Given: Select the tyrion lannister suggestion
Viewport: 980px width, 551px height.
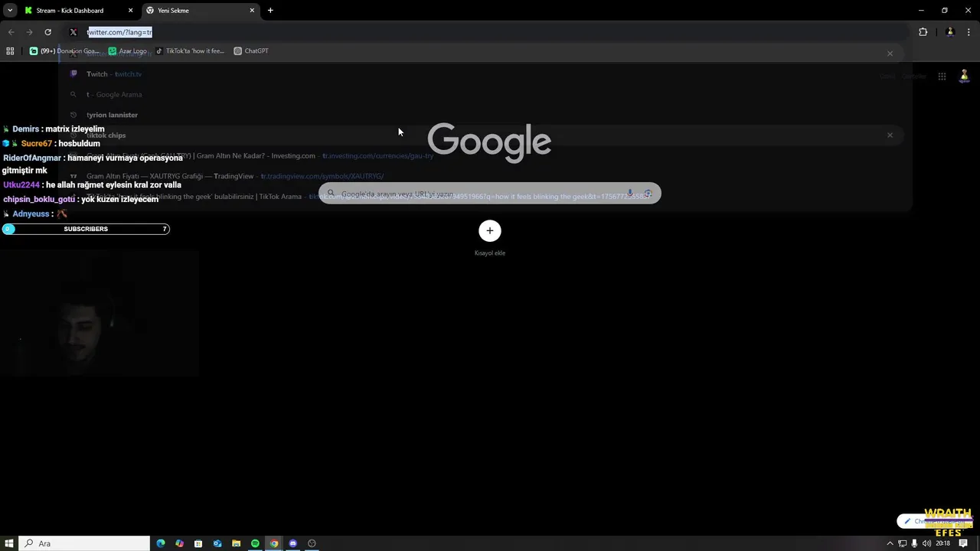Looking at the screenshot, I should tap(485, 115).
